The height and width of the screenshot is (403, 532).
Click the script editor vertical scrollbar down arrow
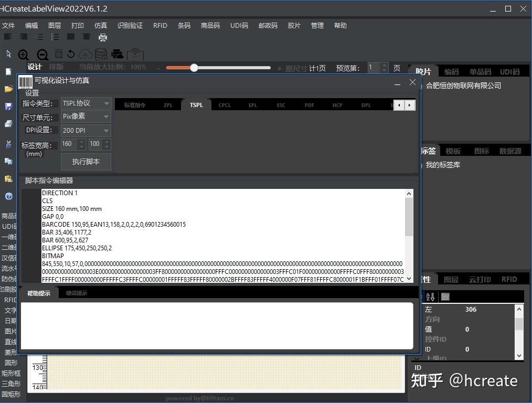click(409, 279)
